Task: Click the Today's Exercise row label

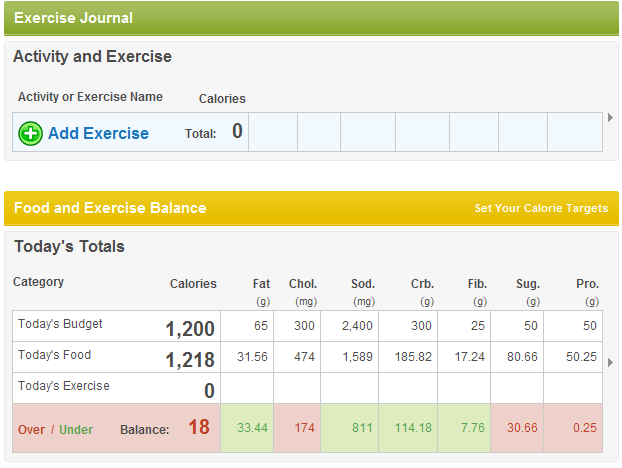Action: click(x=64, y=386)
